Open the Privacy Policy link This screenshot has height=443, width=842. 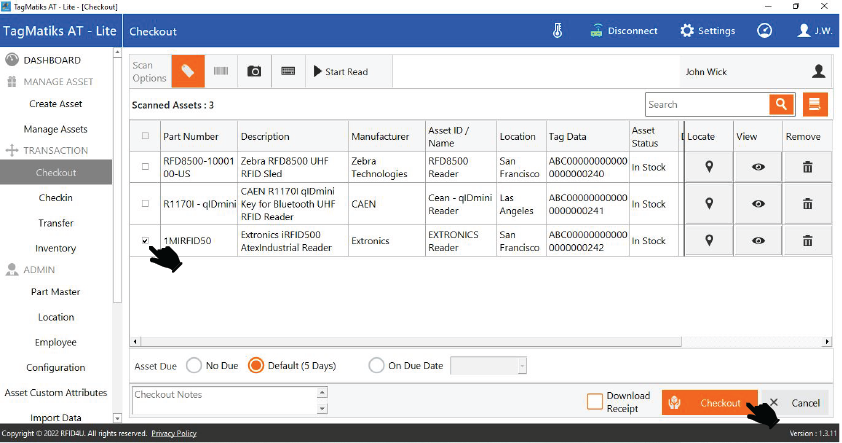tap(174, 433)
